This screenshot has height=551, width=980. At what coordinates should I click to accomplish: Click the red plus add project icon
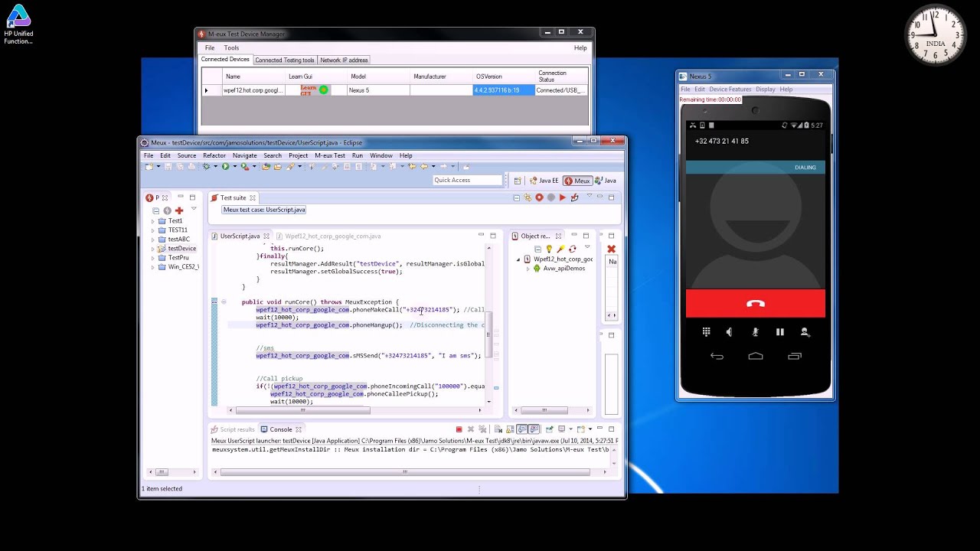pyautogui.click(x=178, y=210)
